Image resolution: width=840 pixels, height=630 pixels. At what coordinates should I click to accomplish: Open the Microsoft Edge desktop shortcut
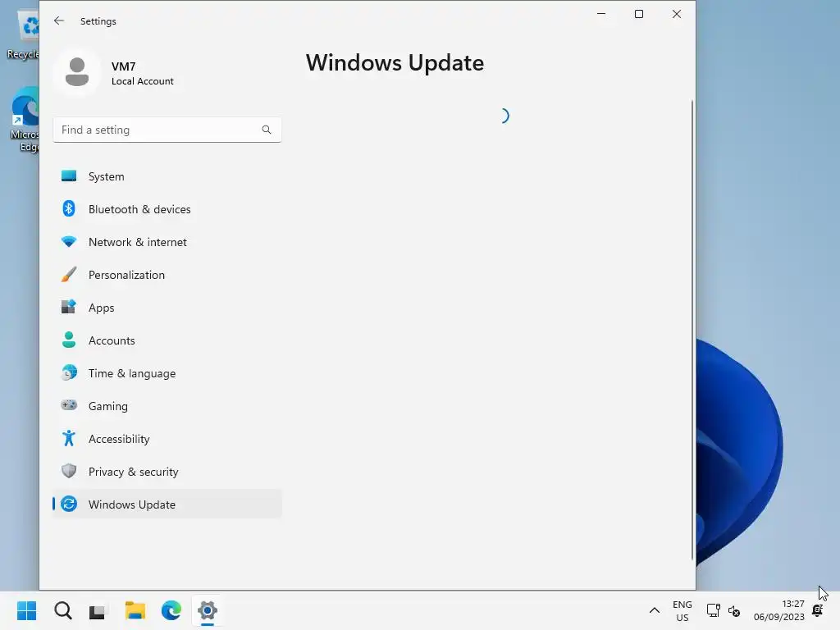(x=24, y=120)
